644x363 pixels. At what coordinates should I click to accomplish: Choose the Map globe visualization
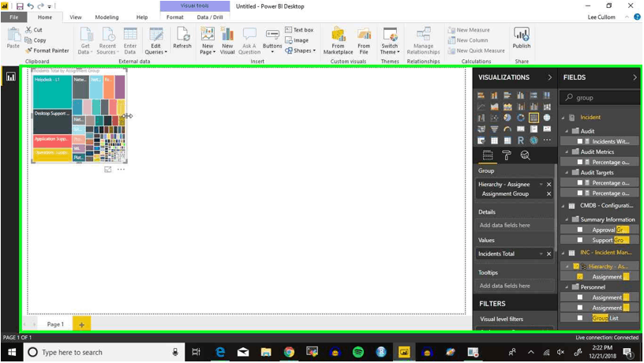547,118
